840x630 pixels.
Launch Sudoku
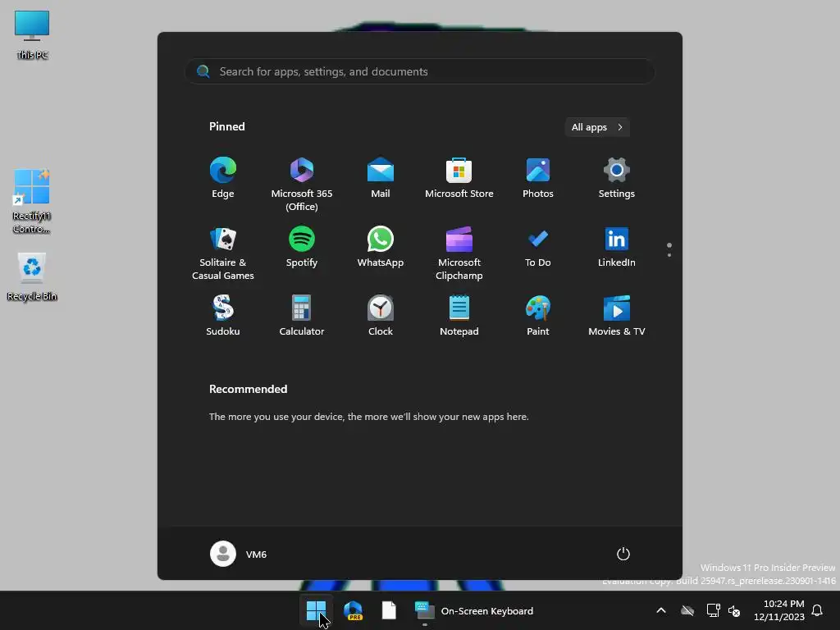coord(223,316)
